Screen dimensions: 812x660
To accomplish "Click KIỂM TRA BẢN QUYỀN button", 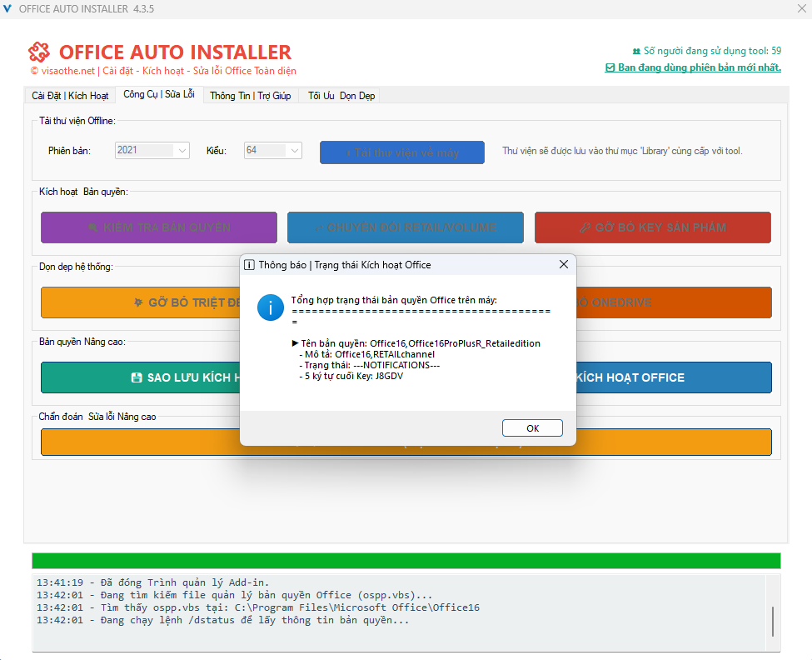I will point(159,227).
